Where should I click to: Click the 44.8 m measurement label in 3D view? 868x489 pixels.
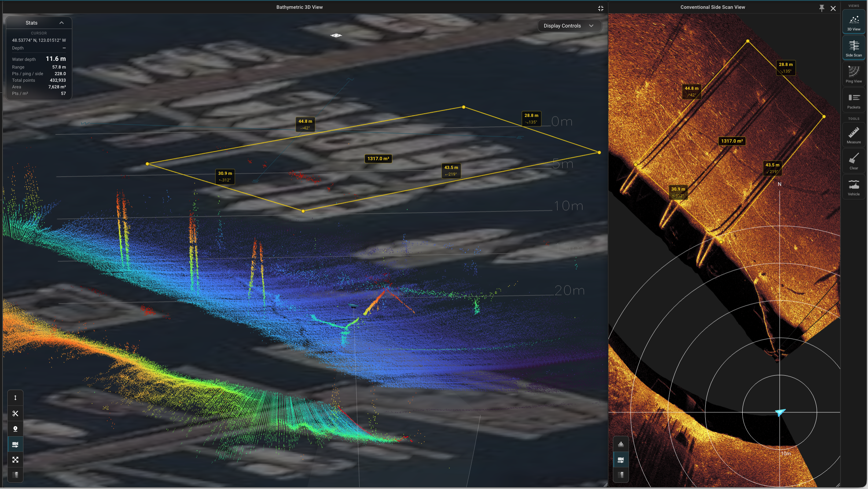(305, 124)
